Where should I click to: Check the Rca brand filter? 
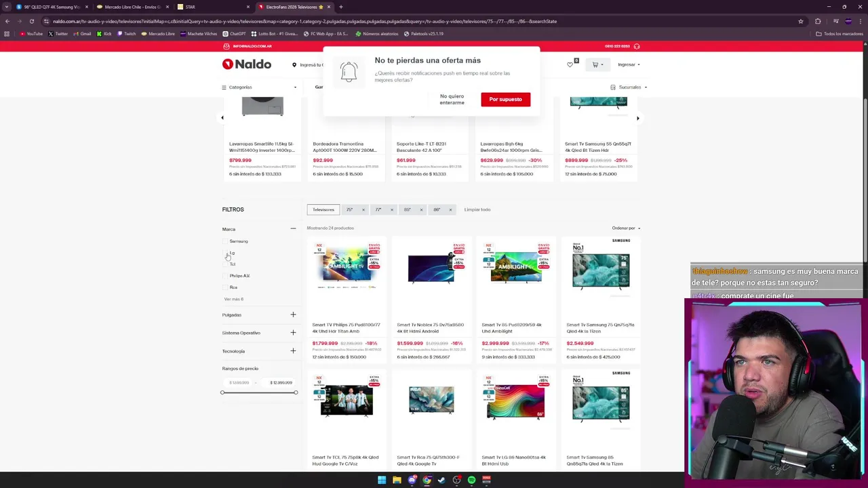pos(226,287)
